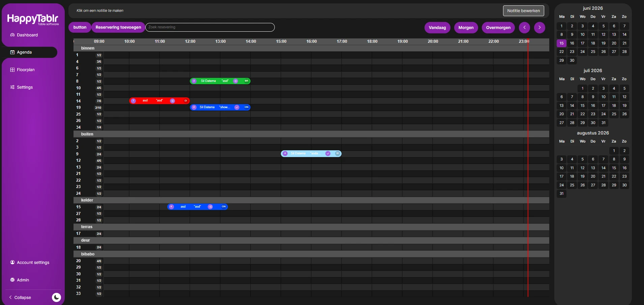Click checkmark icon on table 19 reservation
The width and height of the screenshot is (644, 305).
click(x=237, y=107)
